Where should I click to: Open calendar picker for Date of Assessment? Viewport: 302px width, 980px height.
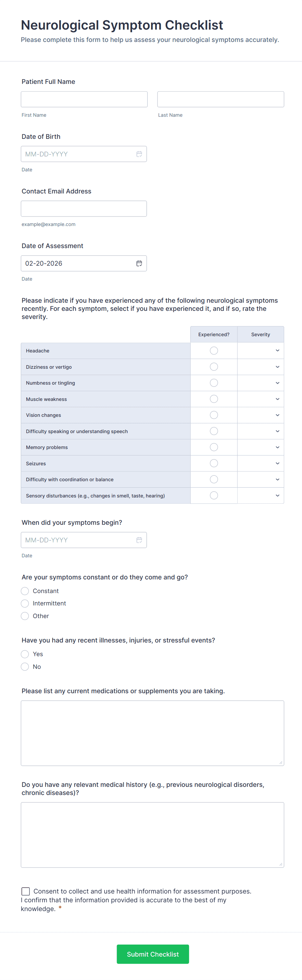tap(139, 263)
